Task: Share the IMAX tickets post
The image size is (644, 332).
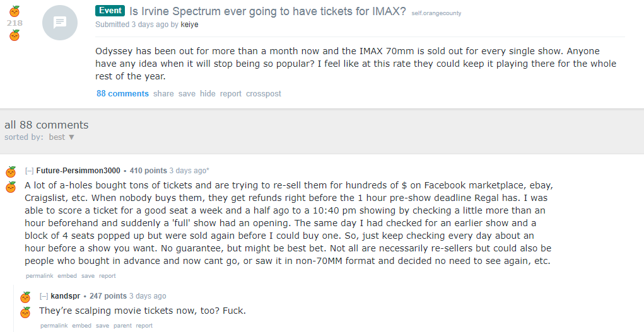Action: (x=163, y=94)
